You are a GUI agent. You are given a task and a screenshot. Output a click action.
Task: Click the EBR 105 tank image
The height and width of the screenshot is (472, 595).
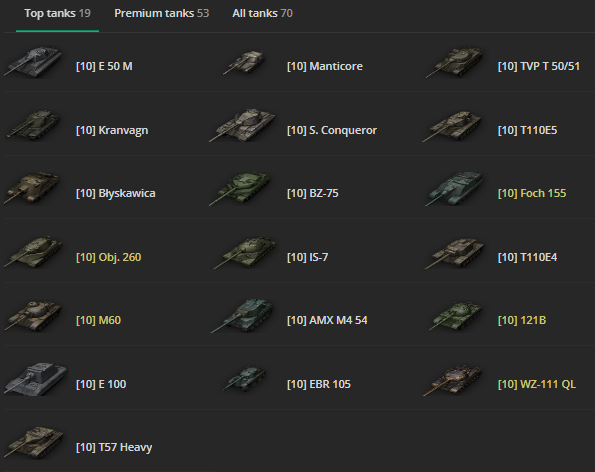[244, 379]
